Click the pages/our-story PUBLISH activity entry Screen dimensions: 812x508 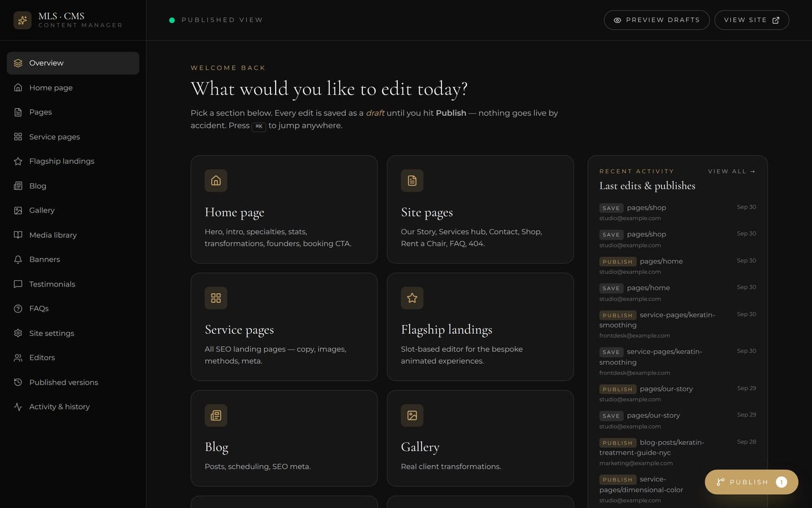(678, 394)
